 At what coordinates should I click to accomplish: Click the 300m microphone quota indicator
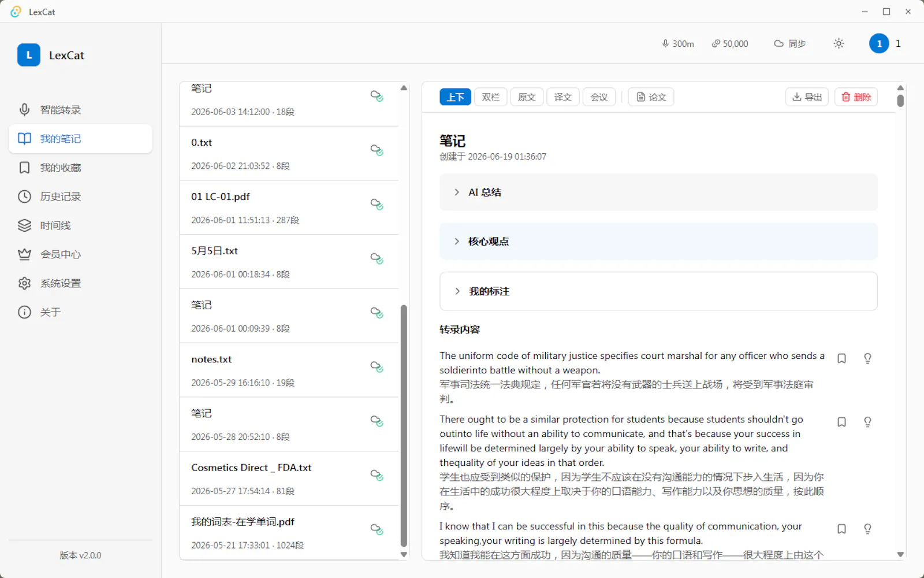[x=678, y=44]
